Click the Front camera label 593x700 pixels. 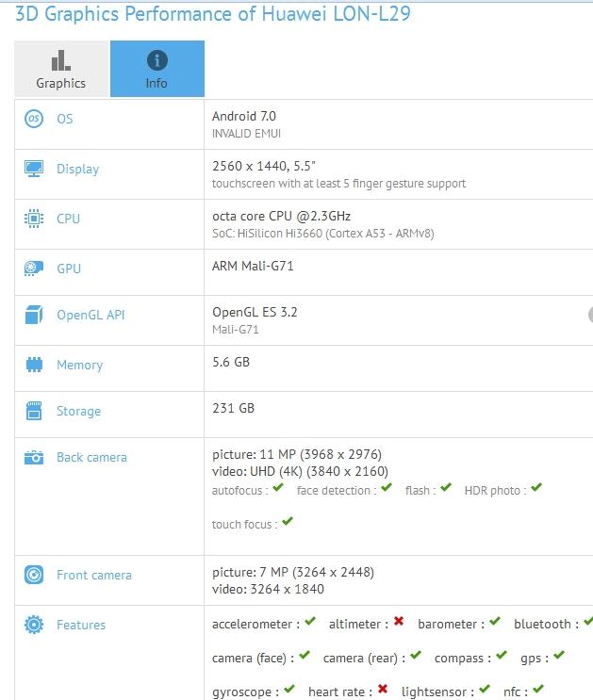94,575
